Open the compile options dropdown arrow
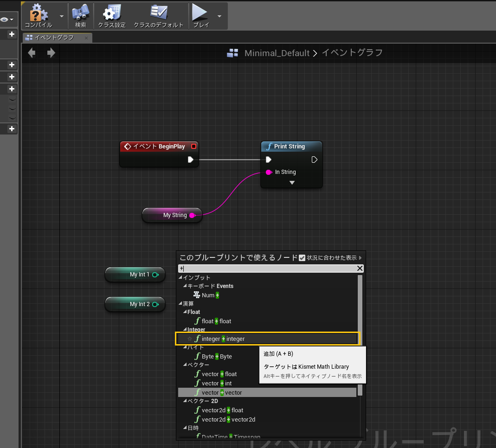 [61, 16]
